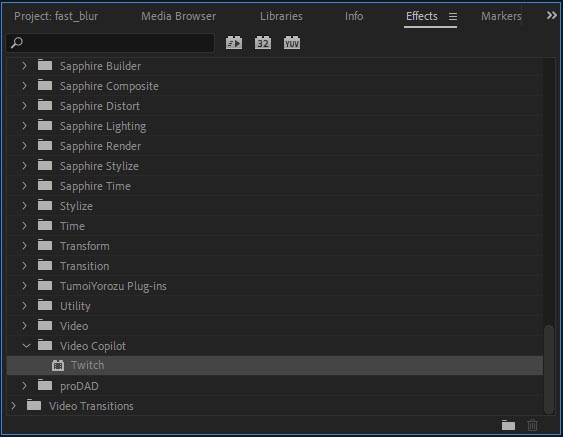Viewport: 563px width, 437px height.
Task: Expand Sapphire Stylize chevron
Action: (24, 166)
